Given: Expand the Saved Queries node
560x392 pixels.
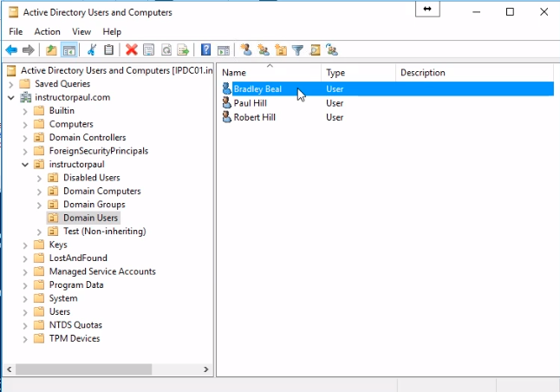Looking at the screenshot, I should click(x=10, y=84).
